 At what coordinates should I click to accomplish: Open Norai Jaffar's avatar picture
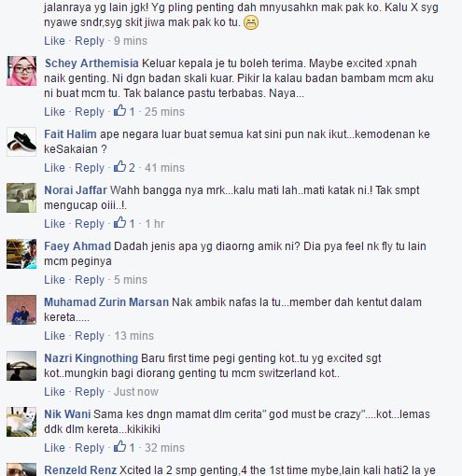point(21,198)
